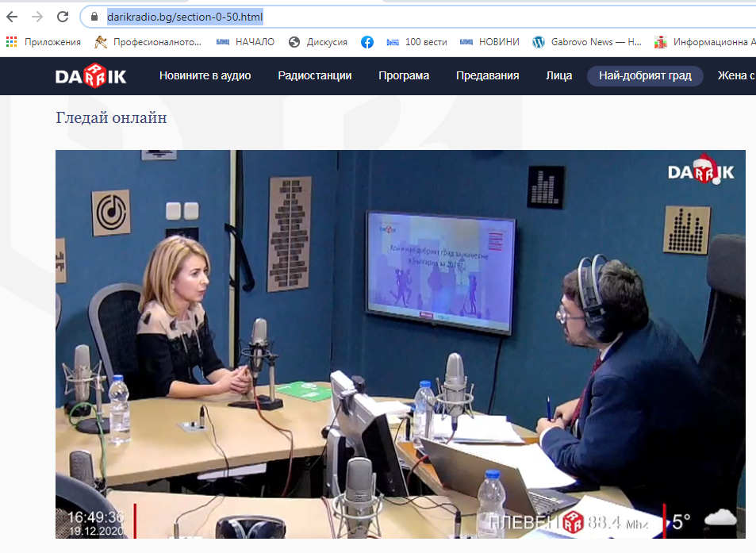Go to Новините в аудио menu
This screenshot has width=756, height=553.
[x=205, y=76]
